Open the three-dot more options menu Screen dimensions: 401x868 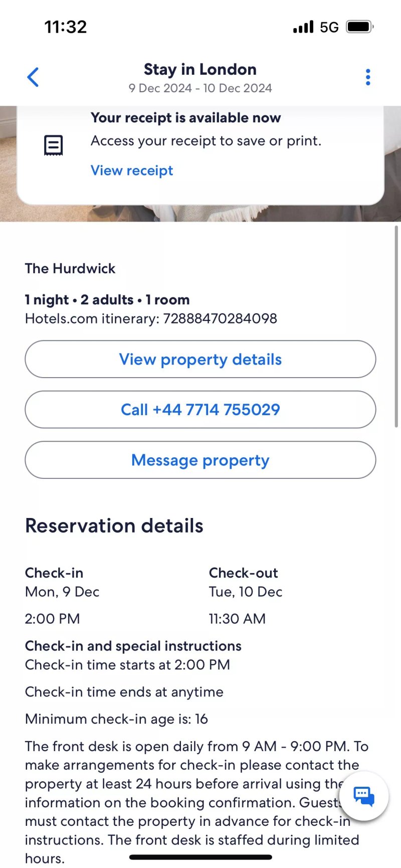click(x=368, y=77)
